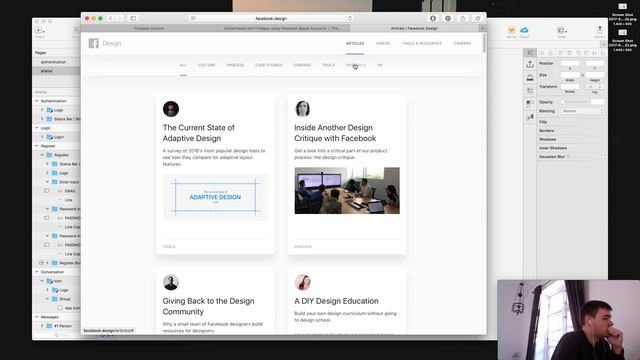Open Giving Back to the Design Community article

tap(209, 306)
